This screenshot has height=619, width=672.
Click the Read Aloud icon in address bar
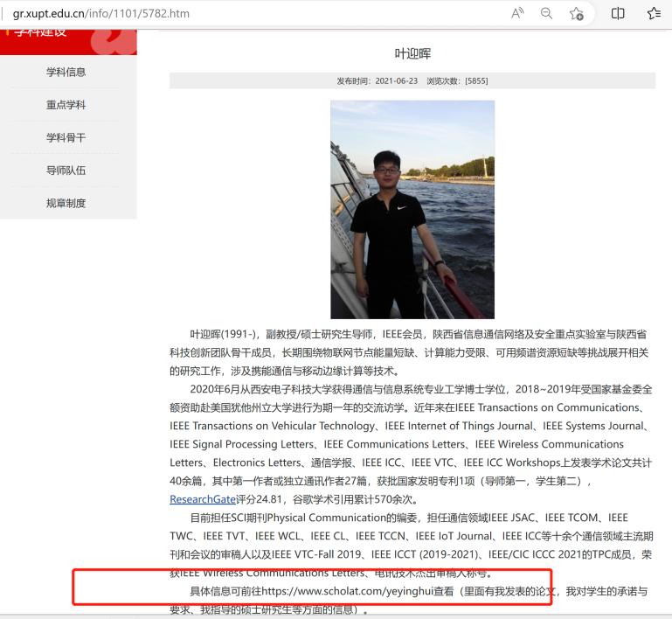click(518, 13)
